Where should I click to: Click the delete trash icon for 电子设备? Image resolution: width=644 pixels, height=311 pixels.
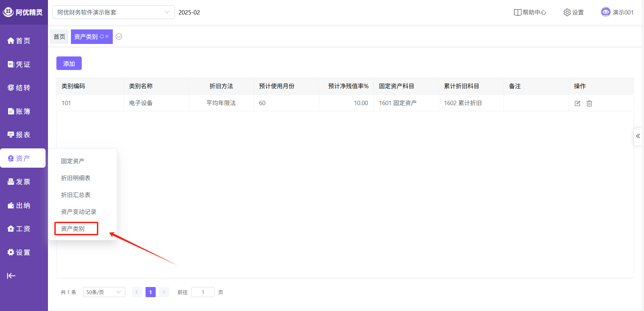pos(589,103)
